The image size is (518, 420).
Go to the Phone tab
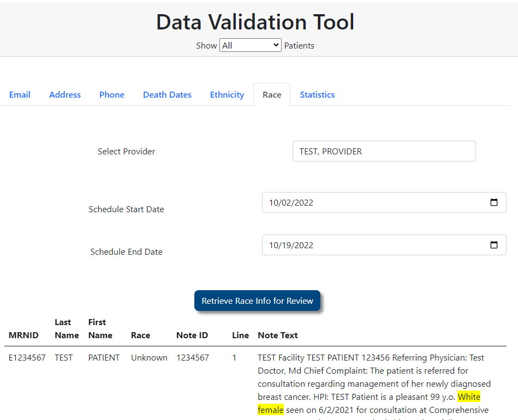click(x=112, y=94)
